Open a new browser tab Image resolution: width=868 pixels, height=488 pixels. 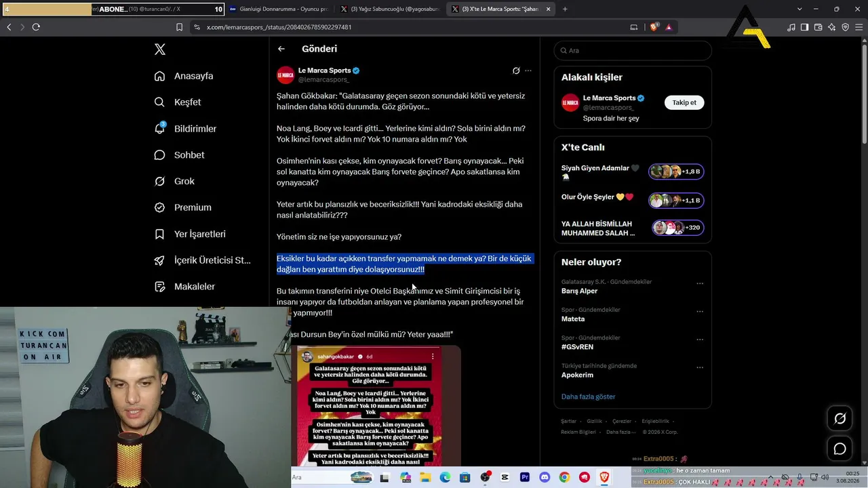coord(565,9)
